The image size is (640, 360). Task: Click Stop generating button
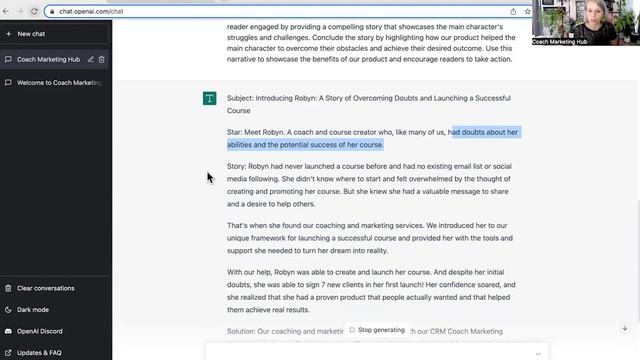pyautogui.click(x=377, y=330)
